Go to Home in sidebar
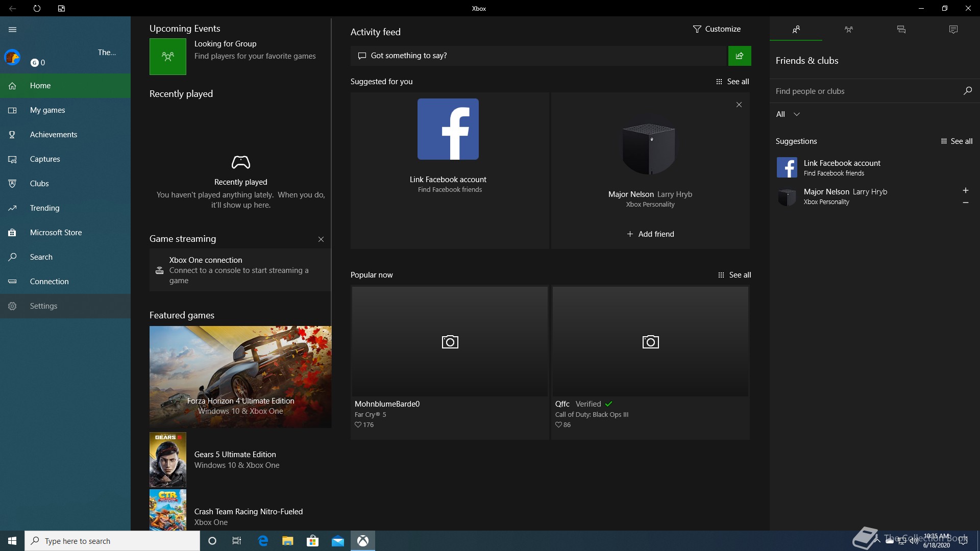Viewport: 980px width, 551px height. (x=65, y=86)
